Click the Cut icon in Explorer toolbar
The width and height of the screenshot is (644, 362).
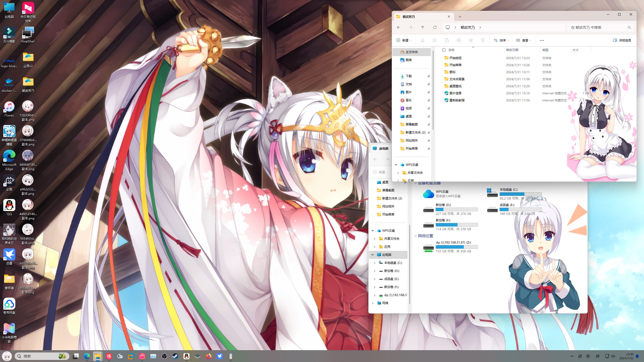(x=422, y=40)
